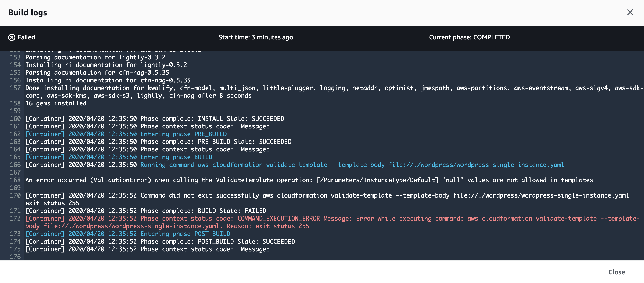
Task: Click red COMMAND_EXECUTION_ERROR line 172
Action: point(332,222)
